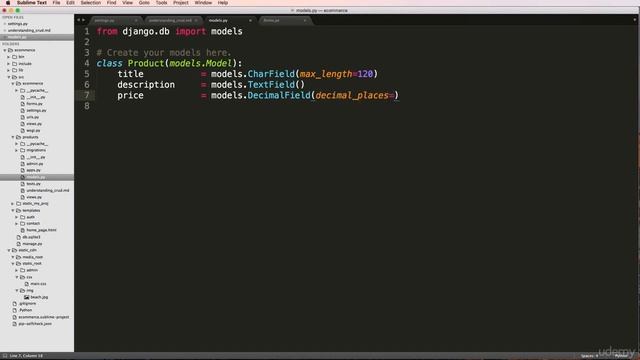Image resolution: width=640 pixels, height=360 pixels.
Task: Collapse the src folder
Action: (x=9, y=77)
